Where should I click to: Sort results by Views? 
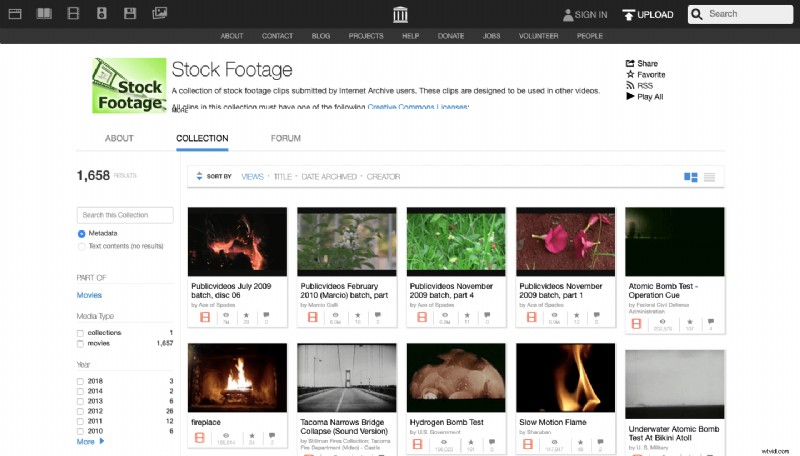[x=253, y=177]
